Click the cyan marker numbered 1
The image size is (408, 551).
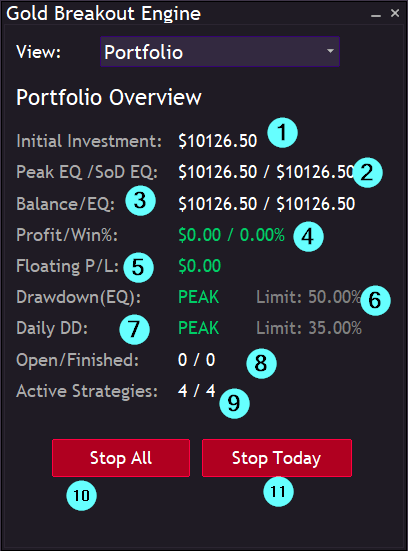pos(282,133)
